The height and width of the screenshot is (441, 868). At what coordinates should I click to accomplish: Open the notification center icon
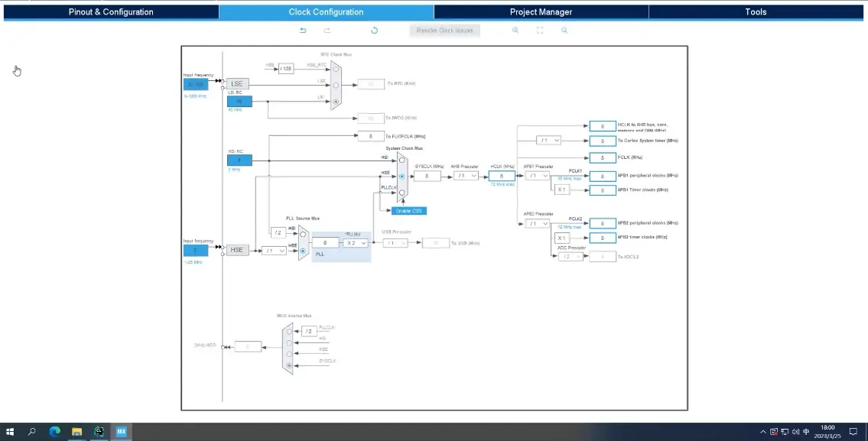tap(853, 432)
